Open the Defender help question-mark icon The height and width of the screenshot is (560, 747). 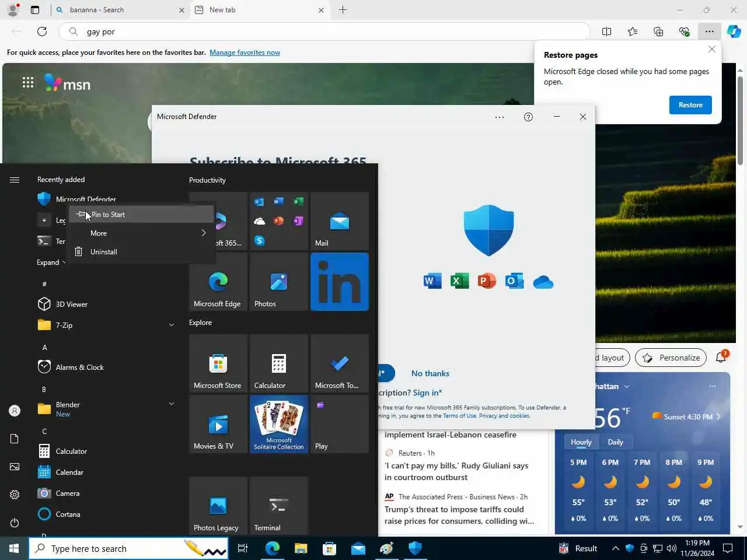click(x=528, y=117)
